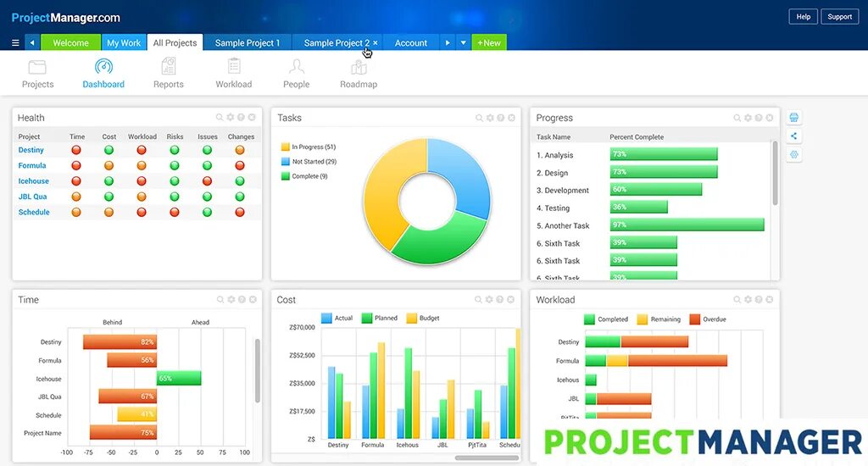Toggle In Progress (51) legend entry
The height and width of the screenshot is (466, 868).
[x=309, y=147]
